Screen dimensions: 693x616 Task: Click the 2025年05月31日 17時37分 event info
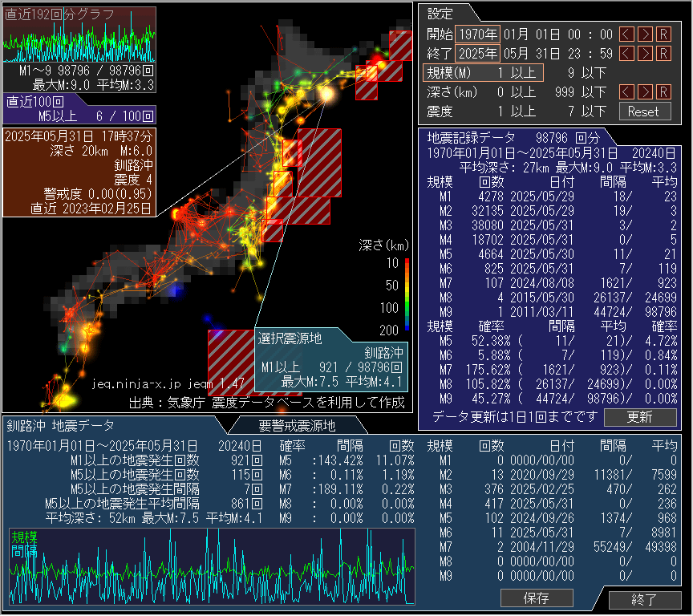pos(79,136)
